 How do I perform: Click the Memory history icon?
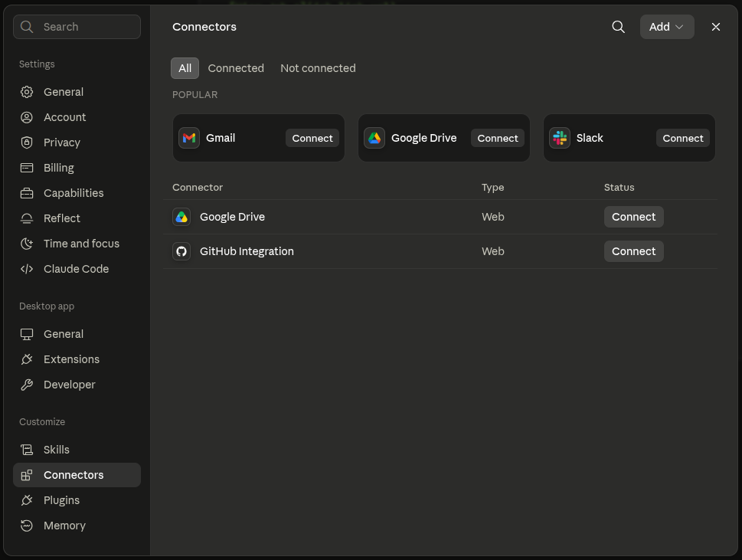(x=27, y=526)
